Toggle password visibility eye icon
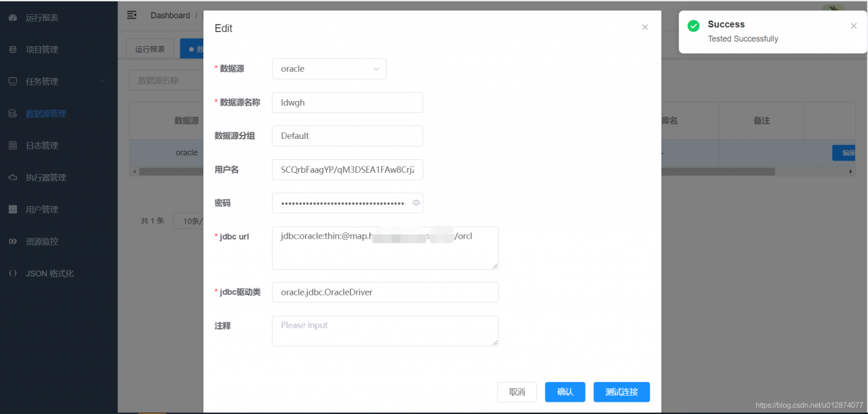The width and height of the screenshot is (868, 414). pyautogui.click(x=416, y=203)
